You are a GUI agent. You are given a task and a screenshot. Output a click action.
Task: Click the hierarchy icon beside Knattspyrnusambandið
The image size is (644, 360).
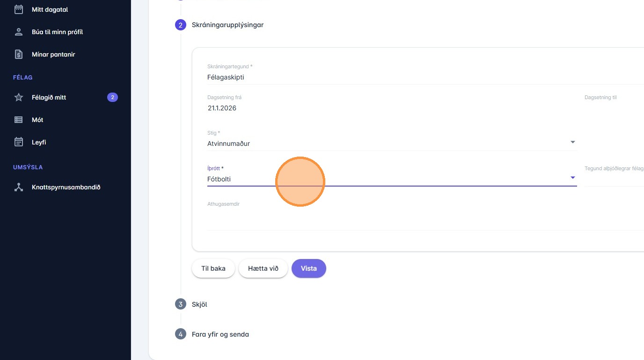[19, 187]
